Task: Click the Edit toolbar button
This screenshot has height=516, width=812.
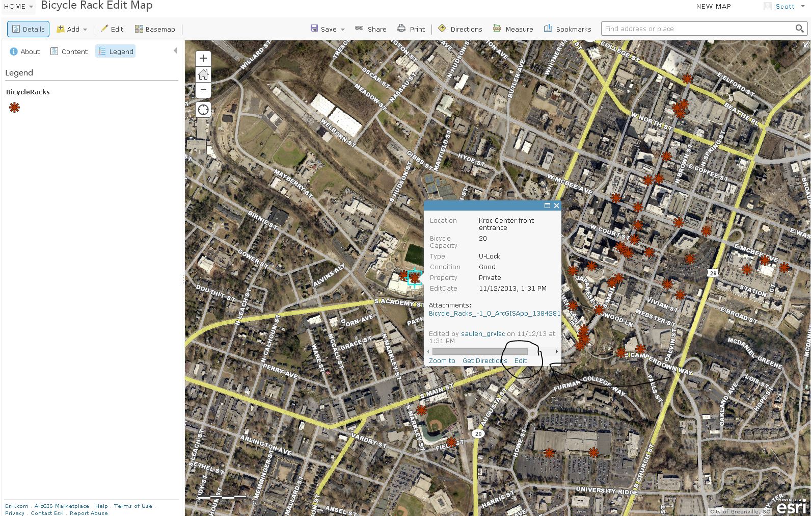Action: (112, 29)
